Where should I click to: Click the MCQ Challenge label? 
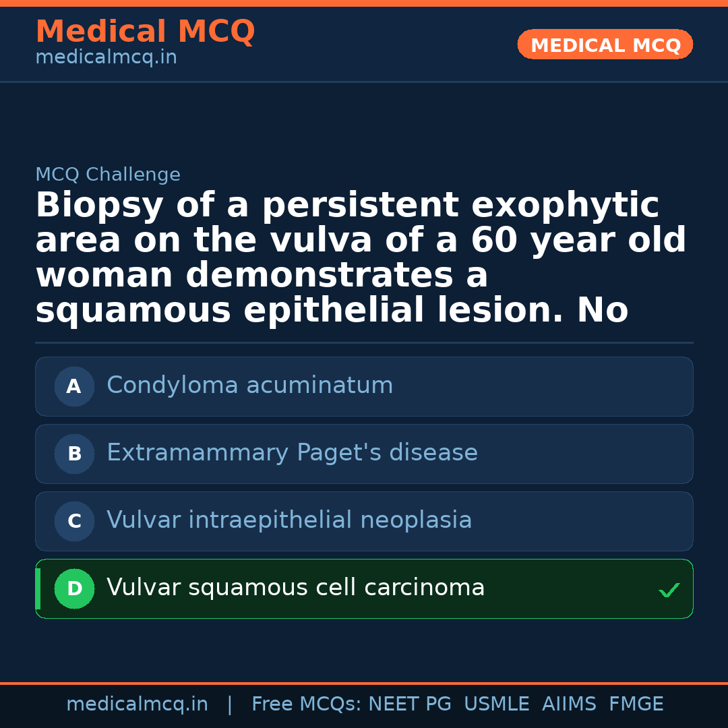click(x=108, y=175)
